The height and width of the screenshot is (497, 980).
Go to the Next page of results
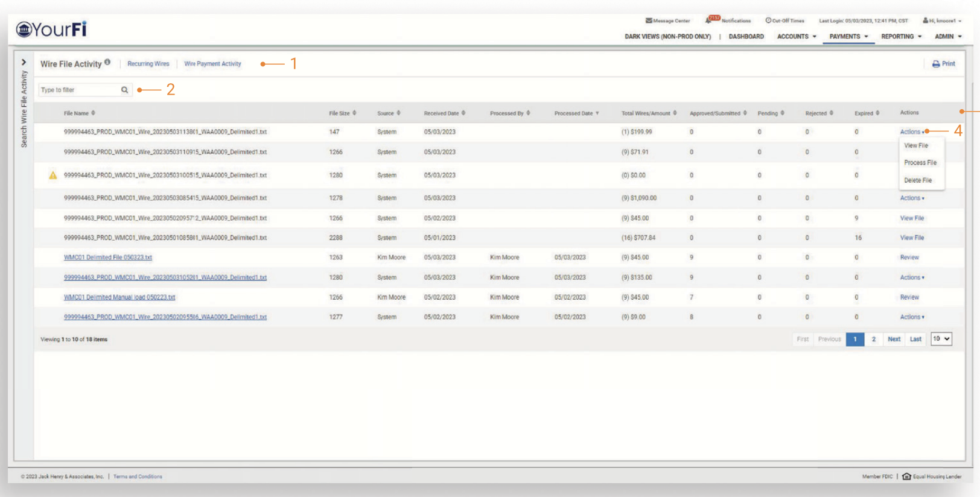[x=894, y=339]
